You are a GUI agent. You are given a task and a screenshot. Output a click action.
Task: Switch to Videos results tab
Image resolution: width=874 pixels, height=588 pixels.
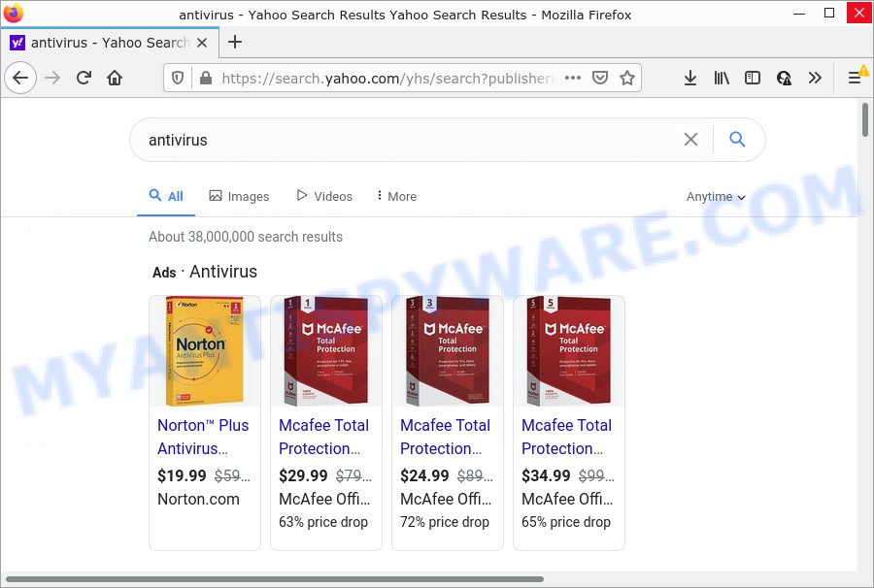[x=324, y=196]
